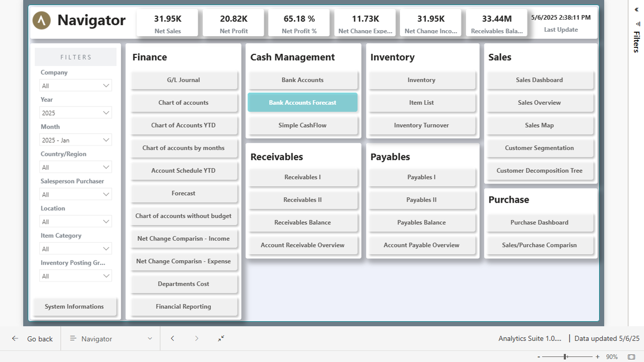644x362 pixels.
Task: Expand the Filters pane with the chevron
Action: [x=636, y=10]
